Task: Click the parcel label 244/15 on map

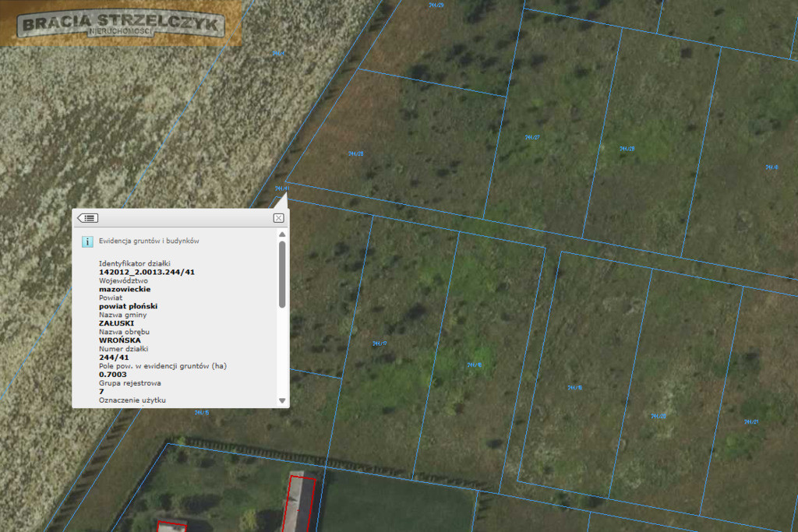Action: (x=202, y=413)
